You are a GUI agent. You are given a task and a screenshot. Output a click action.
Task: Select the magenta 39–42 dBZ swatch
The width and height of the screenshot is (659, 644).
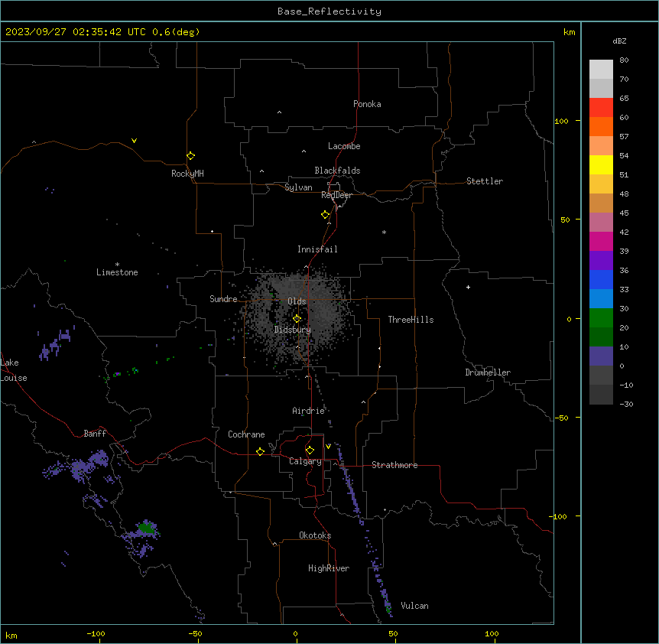pos(601,241)
